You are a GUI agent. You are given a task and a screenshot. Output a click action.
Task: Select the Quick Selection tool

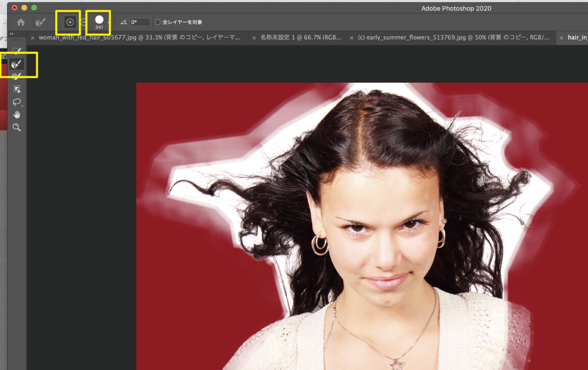click(x=17, y=51)
